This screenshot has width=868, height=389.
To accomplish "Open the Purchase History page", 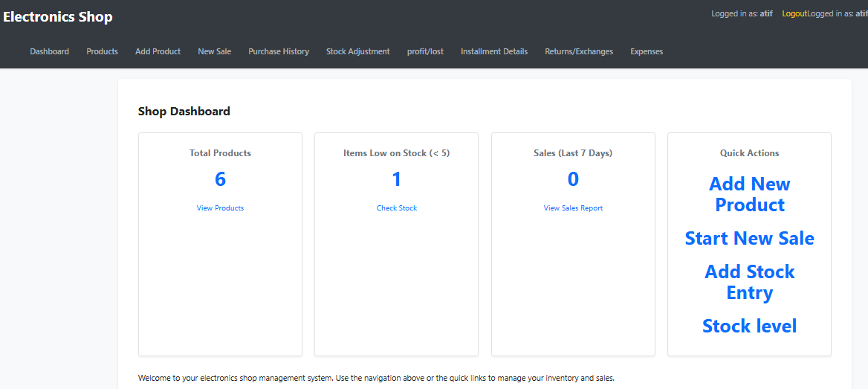I will pos(279,51).
